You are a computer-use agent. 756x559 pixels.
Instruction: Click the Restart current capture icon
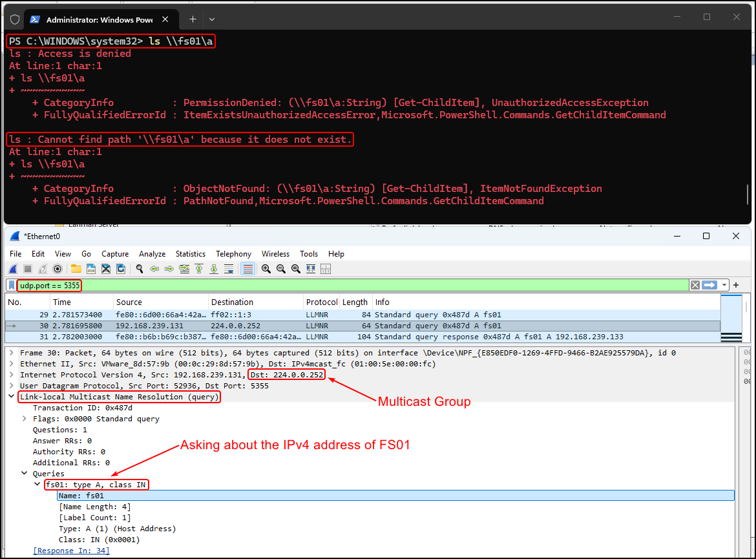click(43, 269)
